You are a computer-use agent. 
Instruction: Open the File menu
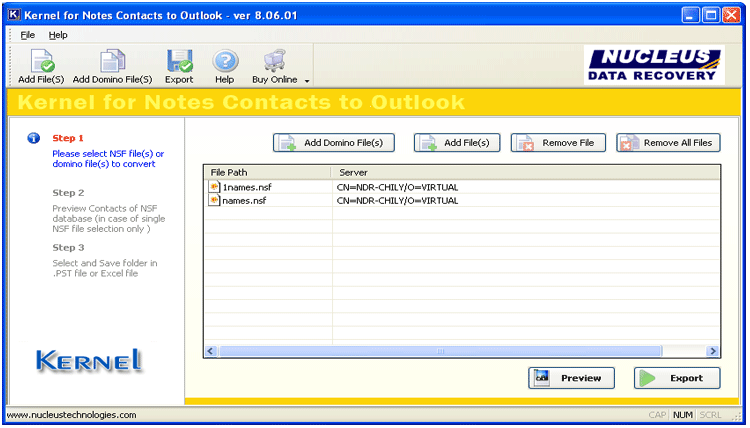[28, 35]
